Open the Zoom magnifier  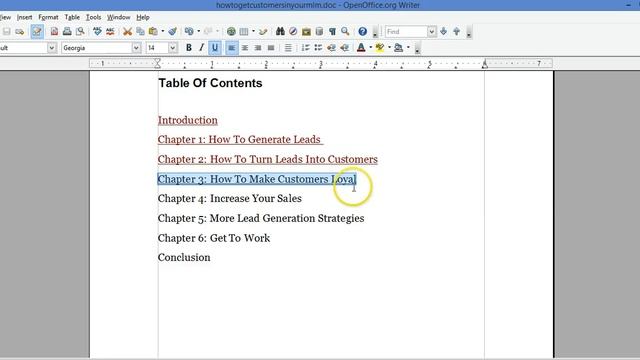(345, 31)
